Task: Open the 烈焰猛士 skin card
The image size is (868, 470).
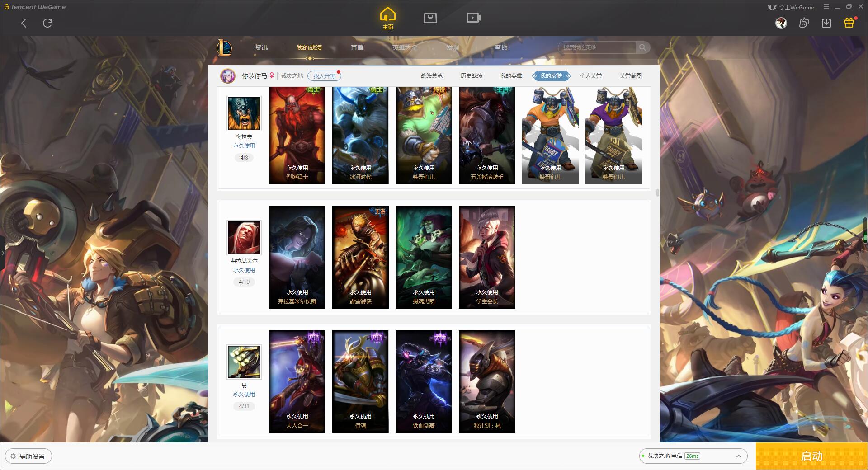Action: 297,135
